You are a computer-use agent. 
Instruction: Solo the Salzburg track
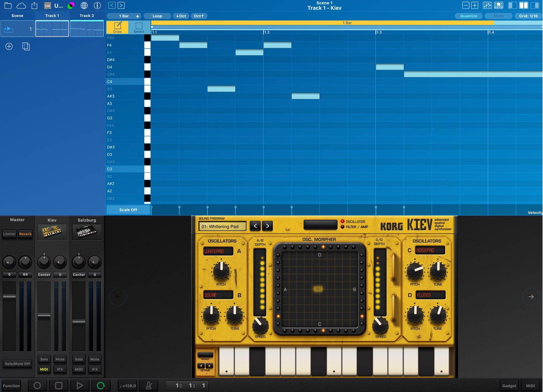79,359
